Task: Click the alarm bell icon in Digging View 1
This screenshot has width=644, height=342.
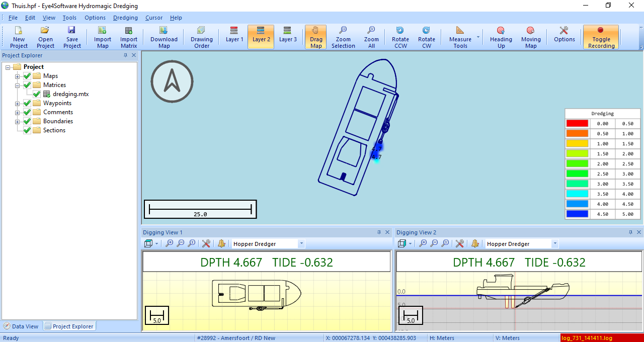Action: coord(221,243)
